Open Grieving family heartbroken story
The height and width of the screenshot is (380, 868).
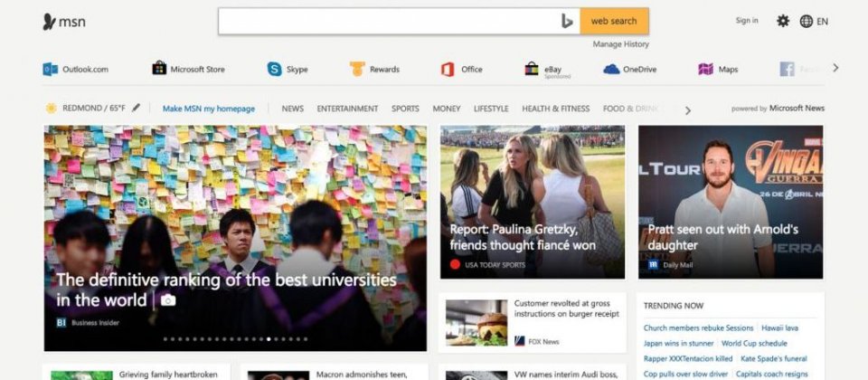pos(168,375)
